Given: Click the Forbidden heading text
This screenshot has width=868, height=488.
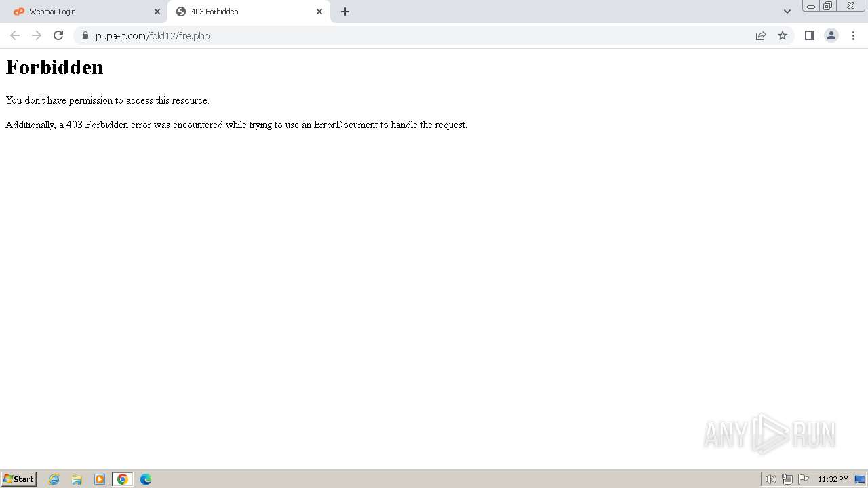Looking at the screenshot, I should pos(55,67).
